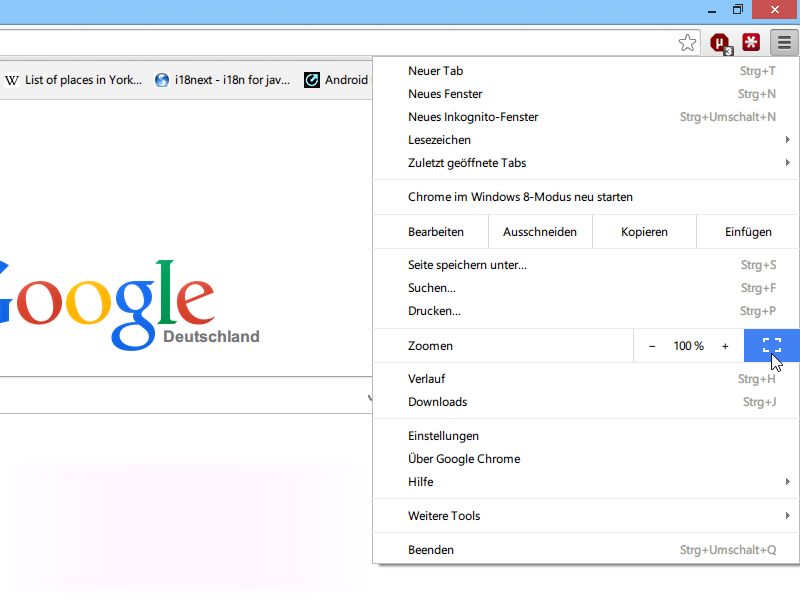Decrease zoom with the minus button
Image resolution: width=800 pixels, height=600 pixels.
tap(652, 346)
